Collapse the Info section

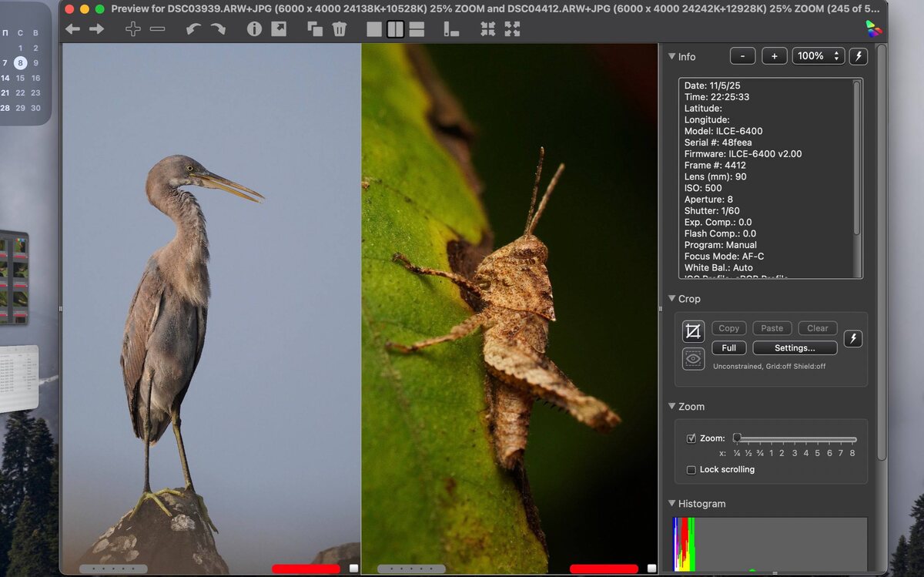tap(671, 56)
